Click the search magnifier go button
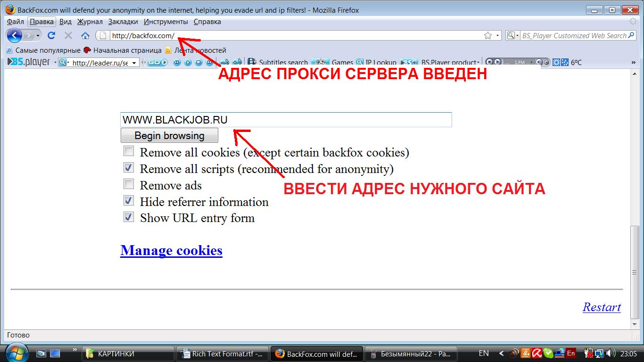The height and width of the screenshot is (362, 644). 631,35
